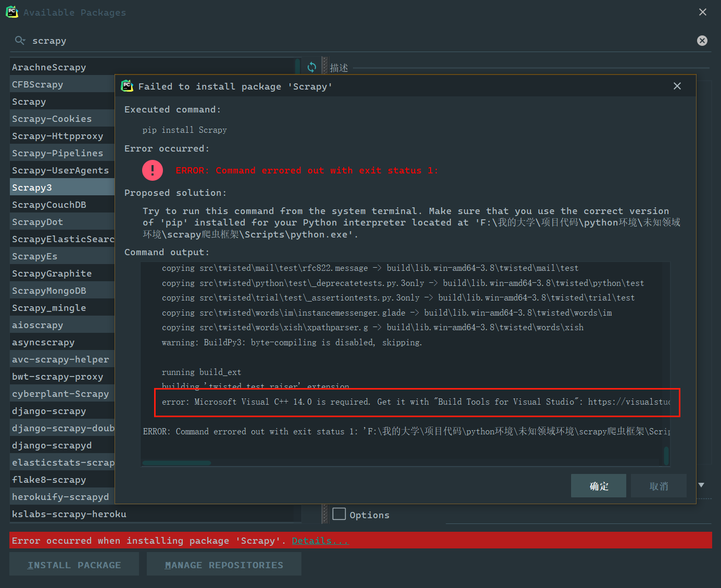Select ScrapyCouchDB package
This screenshot has height=588, width=721.
point(62,205)
